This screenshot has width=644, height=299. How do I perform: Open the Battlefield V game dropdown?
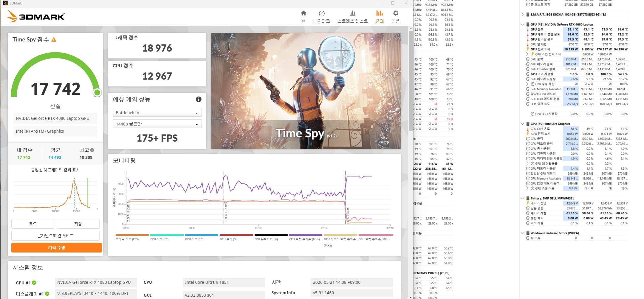click(157, 113)
